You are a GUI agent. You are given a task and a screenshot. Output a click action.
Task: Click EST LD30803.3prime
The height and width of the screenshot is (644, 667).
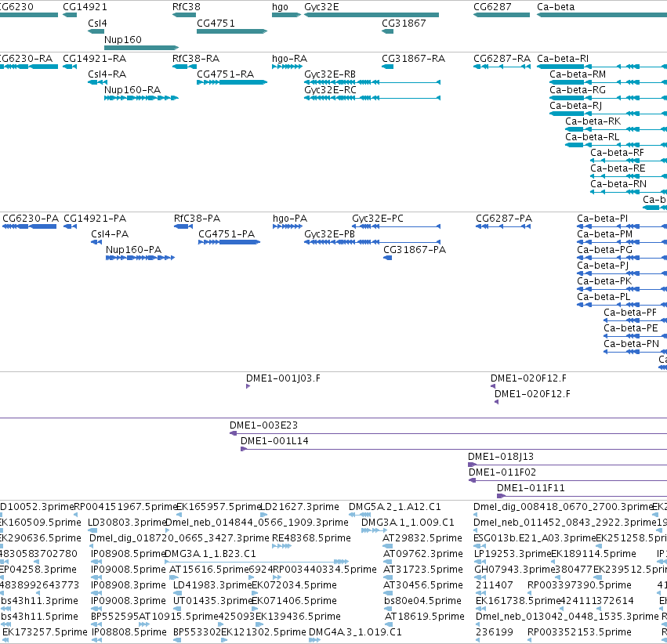coord(92,530)
